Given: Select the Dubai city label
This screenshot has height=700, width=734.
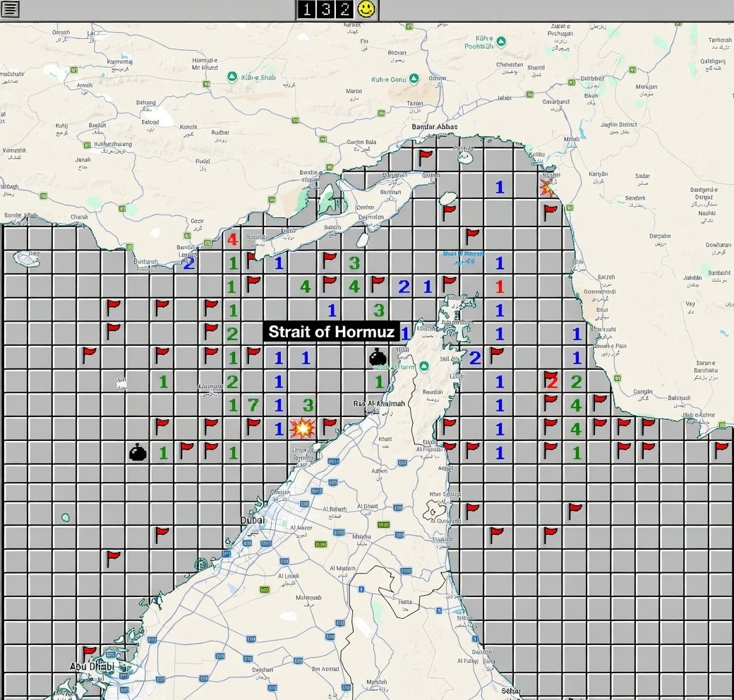Looking at the screenshot, I should tap(253, 520).
